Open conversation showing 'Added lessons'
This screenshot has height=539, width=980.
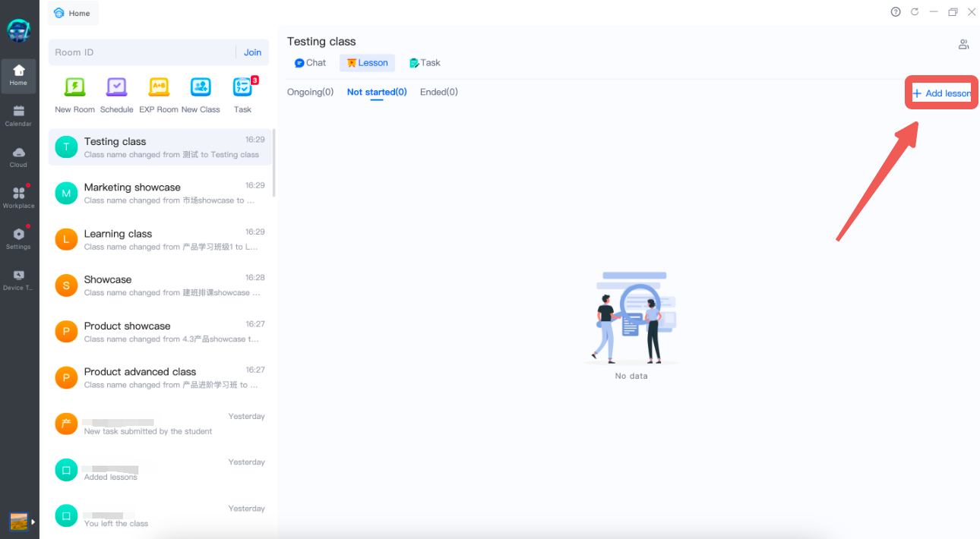point(160,470)
